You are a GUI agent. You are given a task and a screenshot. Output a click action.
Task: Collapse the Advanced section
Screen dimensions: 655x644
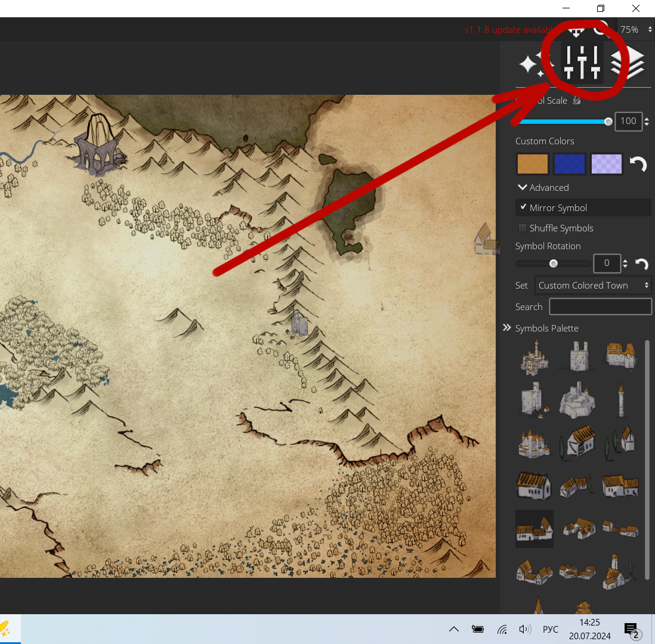pyautogui.click(x=522, y=187)
